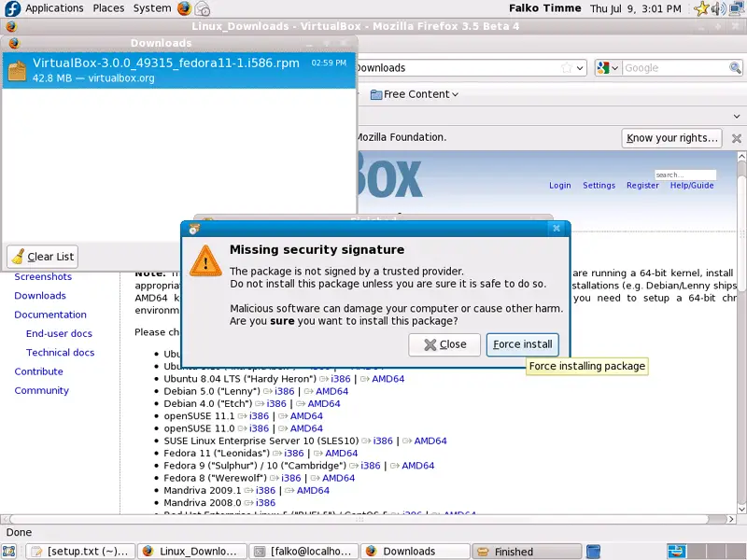The height and width of the screenshot is (560, 747).
Task: Click the show desktop icon in bottom panel
Action: coord(9,552)
